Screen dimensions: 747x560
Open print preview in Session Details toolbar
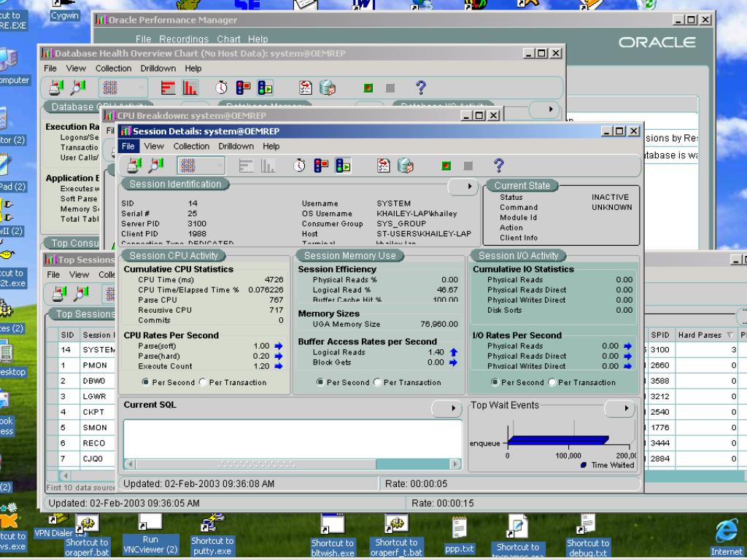coord(156,166)
